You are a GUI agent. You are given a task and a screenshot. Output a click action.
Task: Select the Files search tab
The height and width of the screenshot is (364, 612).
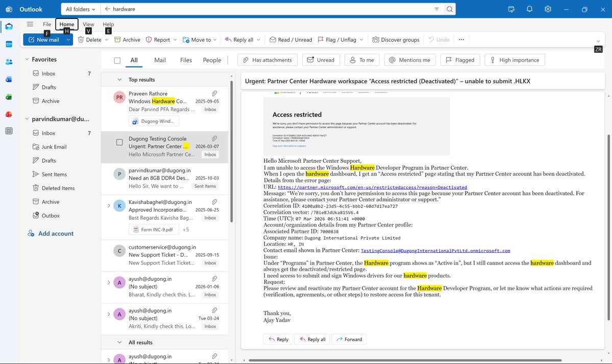(x=186, y=60)
